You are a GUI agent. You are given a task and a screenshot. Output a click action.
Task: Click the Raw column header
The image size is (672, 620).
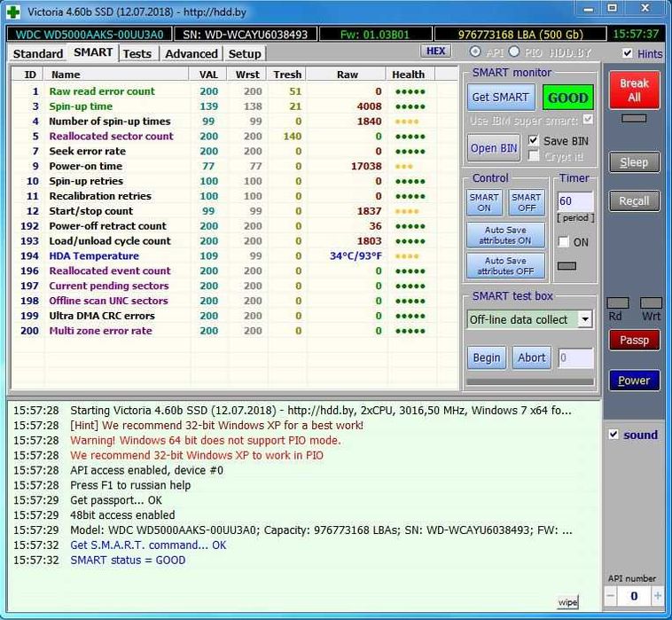pyautogui.click(x=348, y=75)
